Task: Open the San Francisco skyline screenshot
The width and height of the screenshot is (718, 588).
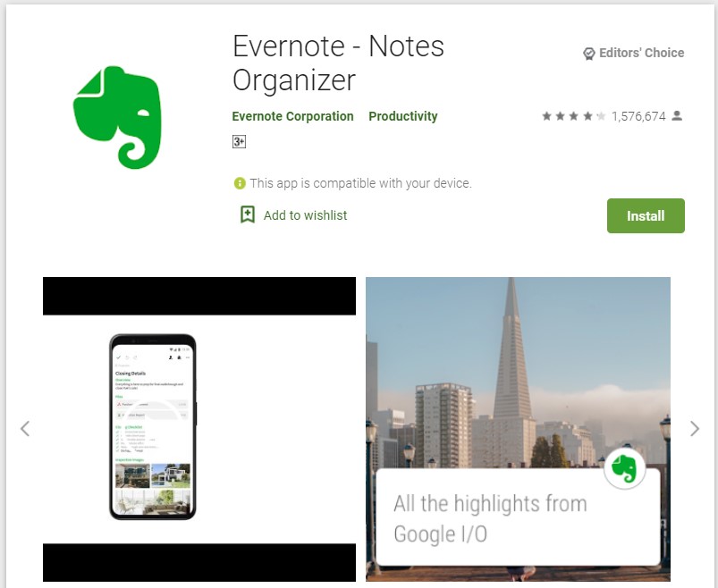Action: tap(518, 429)
